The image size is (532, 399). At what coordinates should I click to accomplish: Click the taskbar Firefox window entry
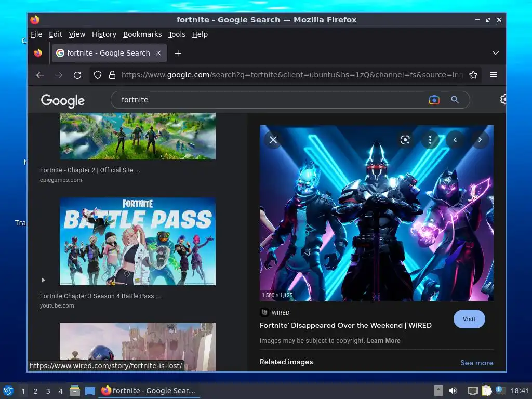(149, 391)
